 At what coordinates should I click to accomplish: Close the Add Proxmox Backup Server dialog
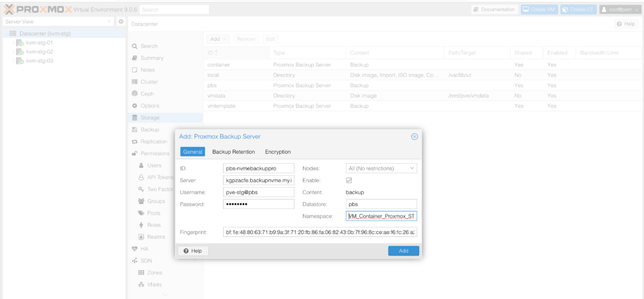pyautogui.click(x=414, y=136)
